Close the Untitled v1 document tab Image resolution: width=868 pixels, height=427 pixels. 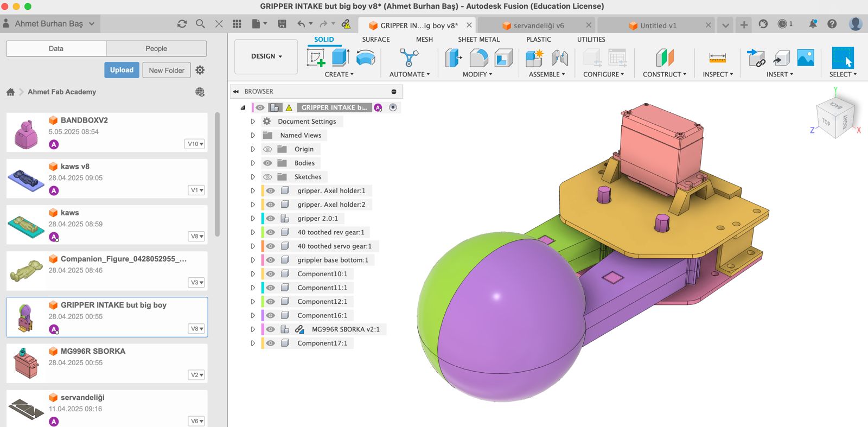point(708,26)
